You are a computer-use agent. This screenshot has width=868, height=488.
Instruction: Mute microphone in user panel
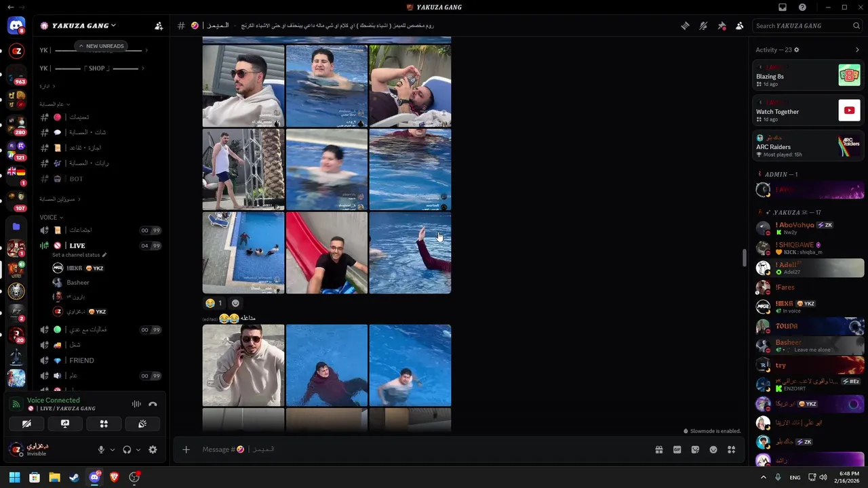coord(101,449)
